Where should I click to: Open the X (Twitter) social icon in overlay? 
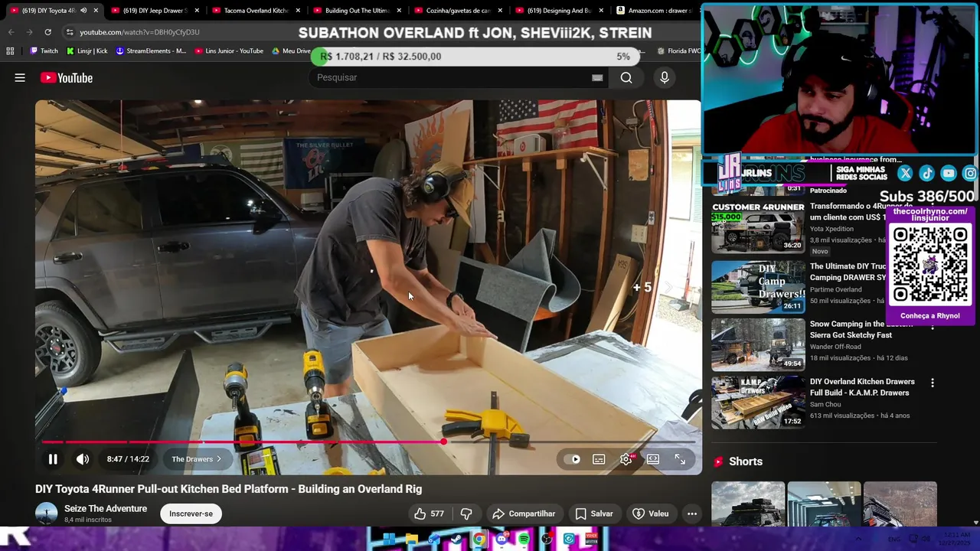[x=905, y=174]
